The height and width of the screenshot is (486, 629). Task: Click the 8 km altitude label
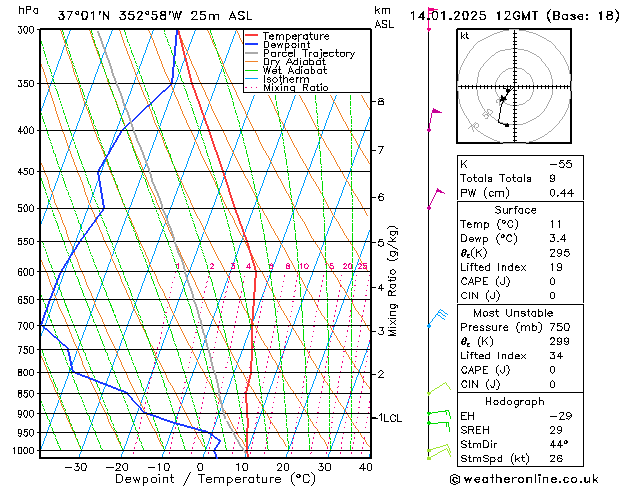click(381, 102)
